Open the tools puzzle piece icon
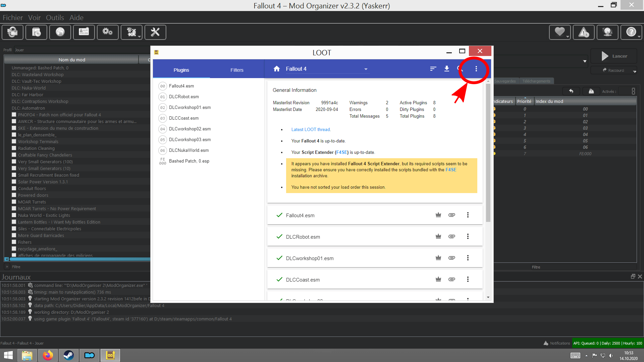644x362 pixels. pos(131,32)
